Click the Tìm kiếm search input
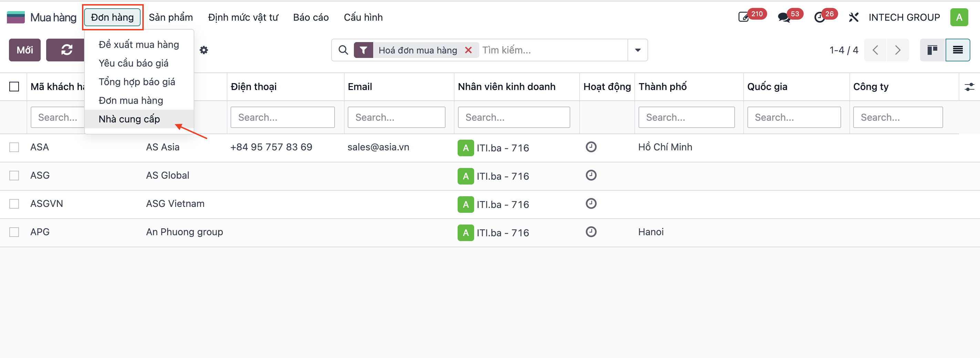The height and width of the screenshot is (358, 980). coord(553,50)
